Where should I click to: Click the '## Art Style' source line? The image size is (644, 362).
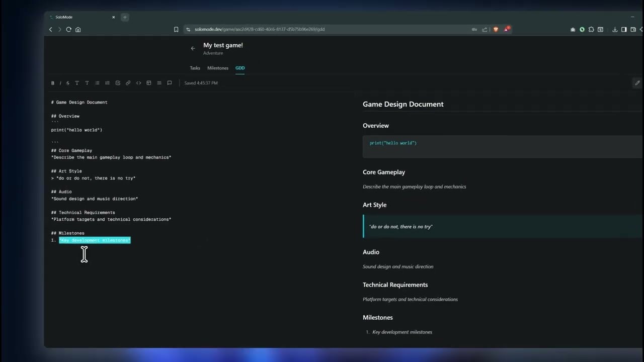coord(66,171)
